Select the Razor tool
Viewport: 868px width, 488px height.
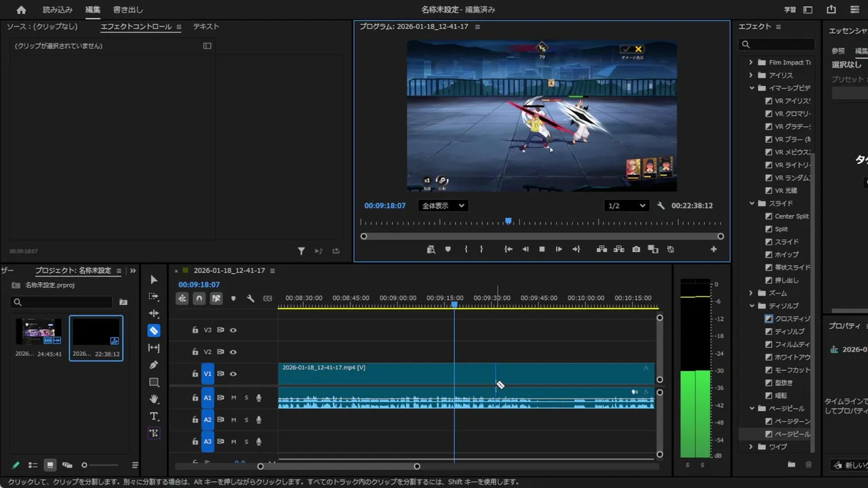(154, 331)
